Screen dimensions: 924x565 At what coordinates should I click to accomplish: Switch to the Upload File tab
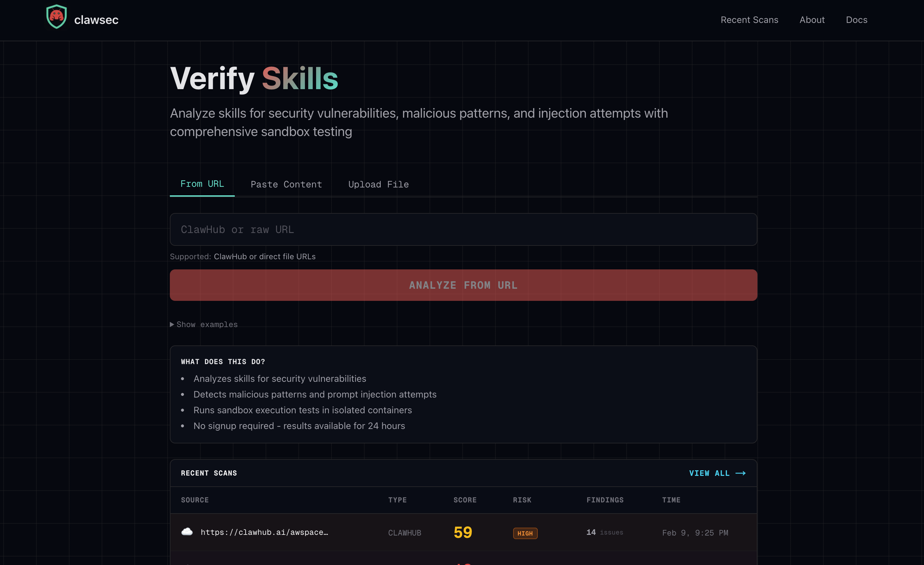pyautogui.click(x=378, y=185)
